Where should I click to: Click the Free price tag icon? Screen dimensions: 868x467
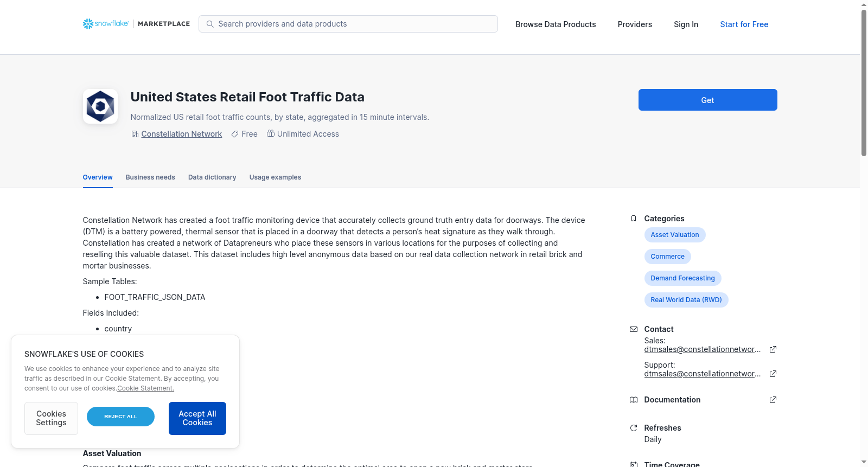click(x=235, y=134)
